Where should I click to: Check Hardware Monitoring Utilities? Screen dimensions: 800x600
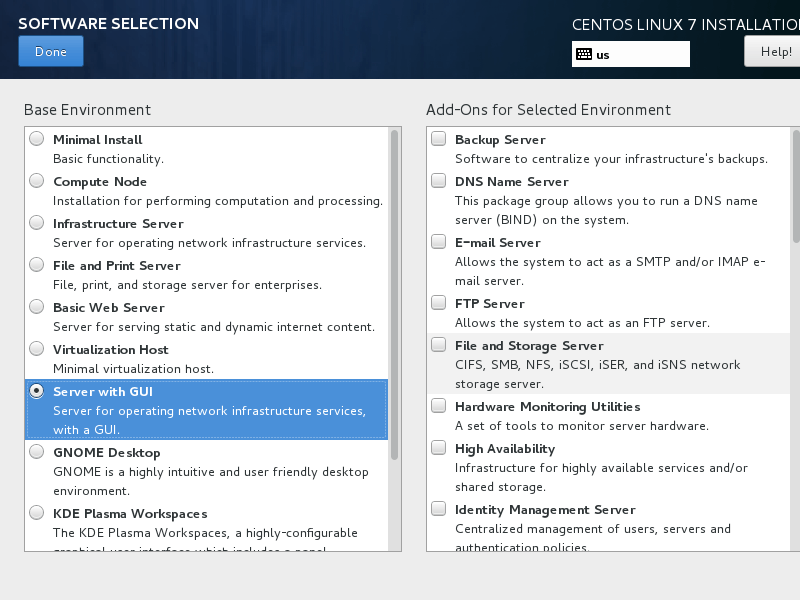pyautogui.click(x=438, y=407)
